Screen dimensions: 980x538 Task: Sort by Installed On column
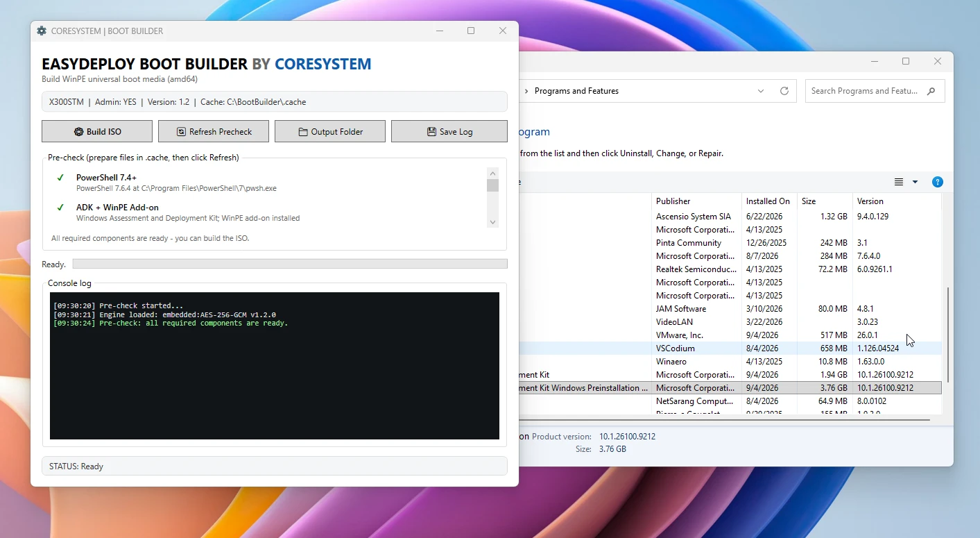coord(769,201)
